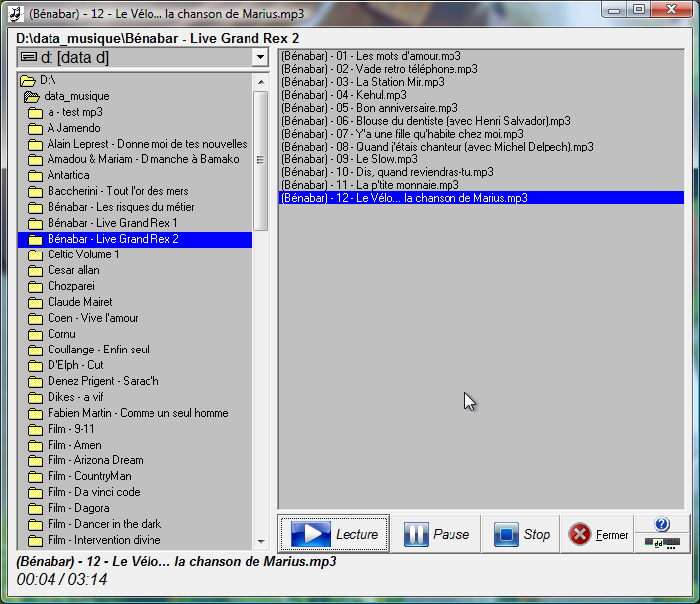The image size is (700, 604).
Task: Click the folder icon for a - test mp3
Action: pyautogui.click(x=35, y=113)
